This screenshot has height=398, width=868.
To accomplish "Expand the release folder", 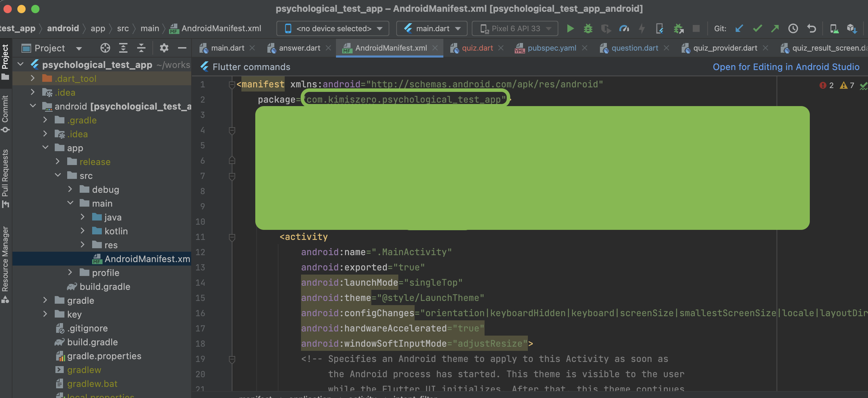I will pos(58,162).
